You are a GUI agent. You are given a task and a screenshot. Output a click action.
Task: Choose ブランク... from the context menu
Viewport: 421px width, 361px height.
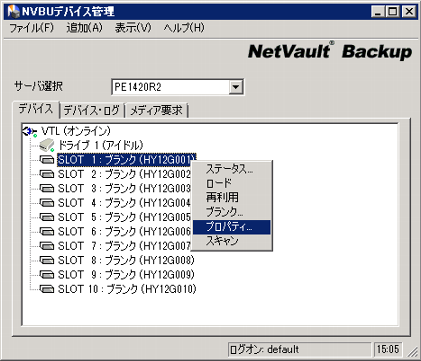coord(232,212)
